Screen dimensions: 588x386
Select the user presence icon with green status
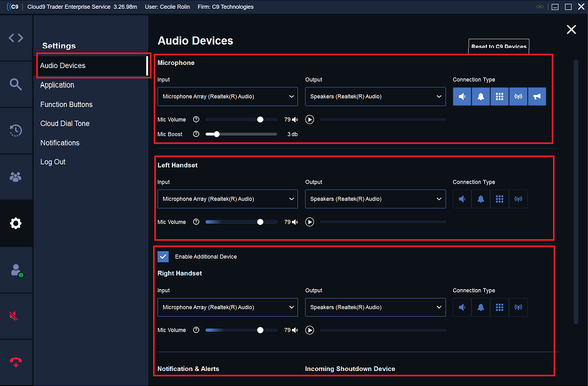pyautogui.click(x=16, y=269)
